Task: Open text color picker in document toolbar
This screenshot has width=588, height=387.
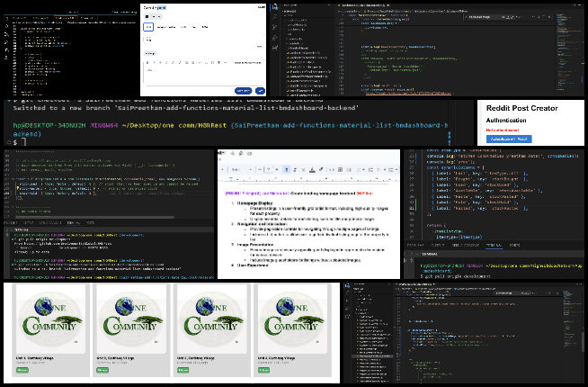Action: [312, 170]
